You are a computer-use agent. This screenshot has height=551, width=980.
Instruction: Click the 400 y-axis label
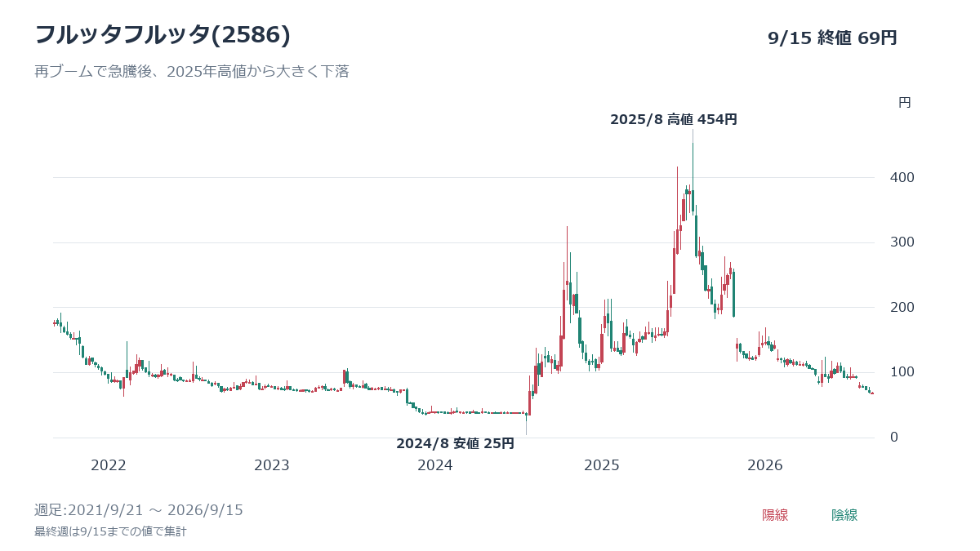[x=902, y=177]
